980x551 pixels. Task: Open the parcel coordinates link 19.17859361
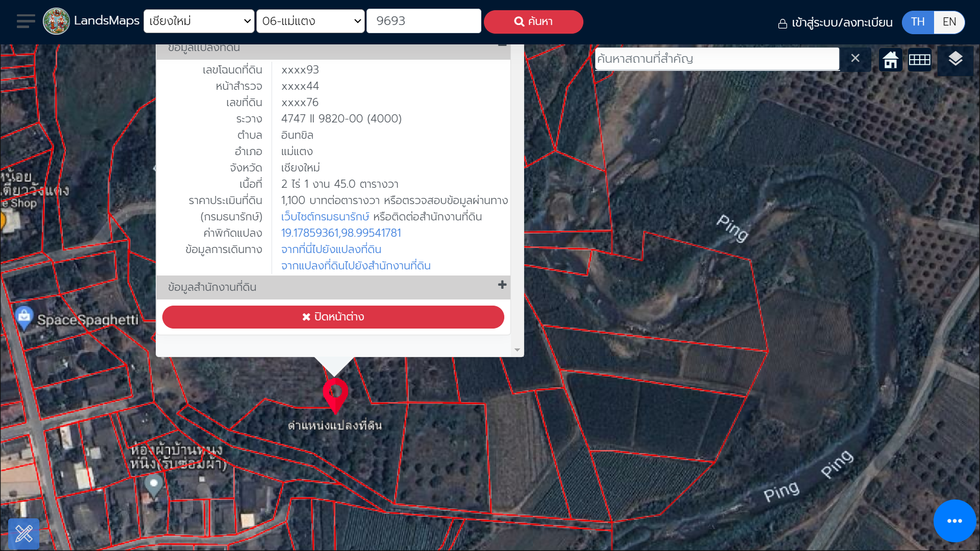341,233
